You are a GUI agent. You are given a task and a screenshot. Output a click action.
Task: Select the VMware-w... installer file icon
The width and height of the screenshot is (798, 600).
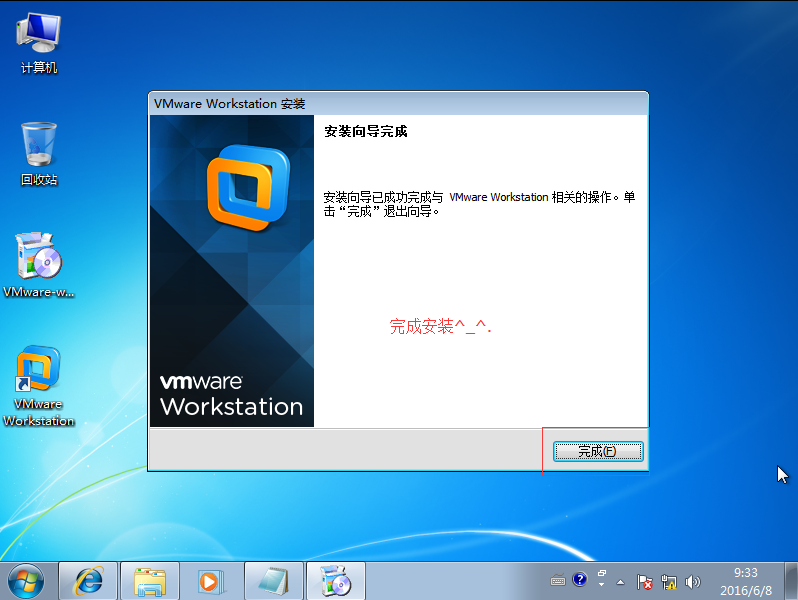tap(39, 262)
